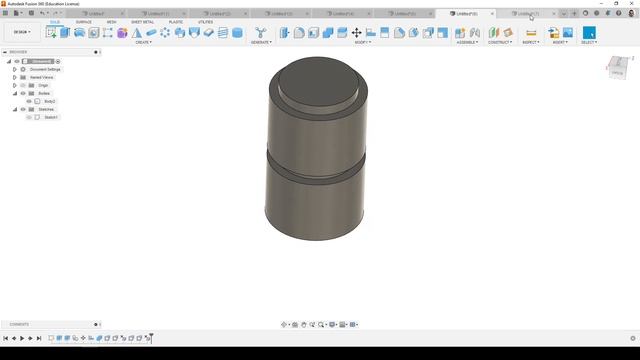
Task: Open the Help question mark icon
Action: coord(619,13)
